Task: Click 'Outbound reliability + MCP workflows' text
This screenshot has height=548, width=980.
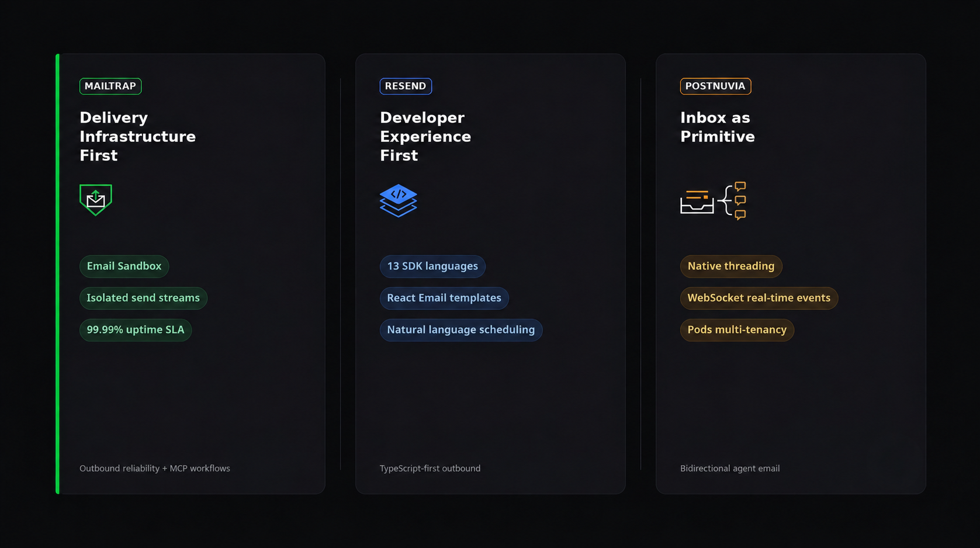Action: click(x=155, y=469)
